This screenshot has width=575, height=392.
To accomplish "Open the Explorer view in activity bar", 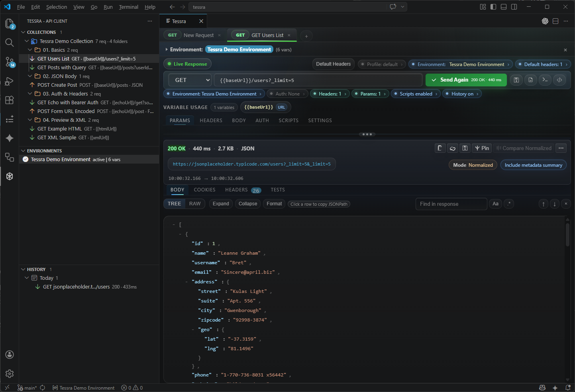I will coord(10,24).
